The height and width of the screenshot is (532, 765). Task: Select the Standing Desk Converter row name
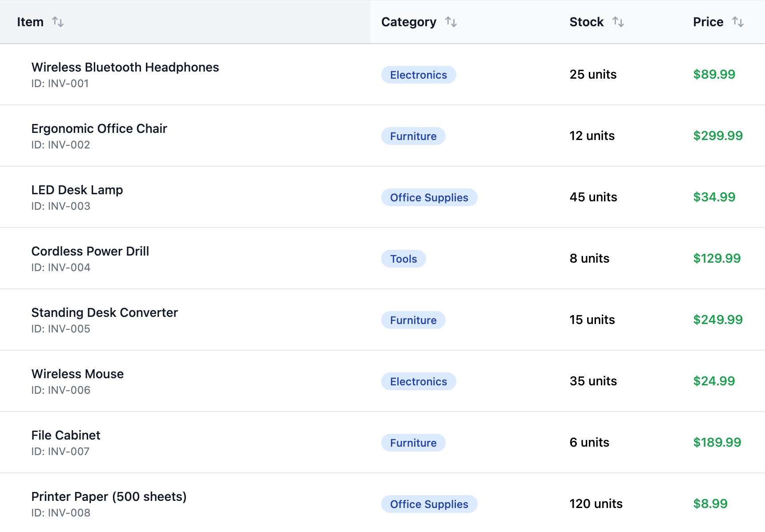[x=105, y=312]
